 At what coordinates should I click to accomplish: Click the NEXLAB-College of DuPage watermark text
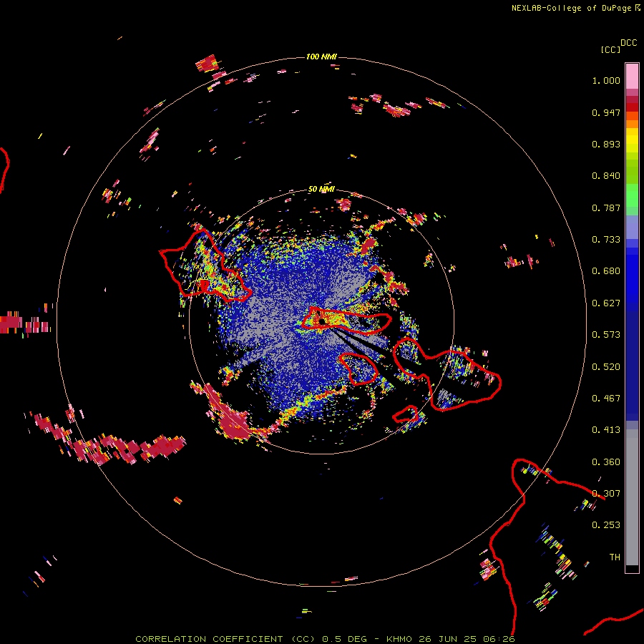[571, 8]
